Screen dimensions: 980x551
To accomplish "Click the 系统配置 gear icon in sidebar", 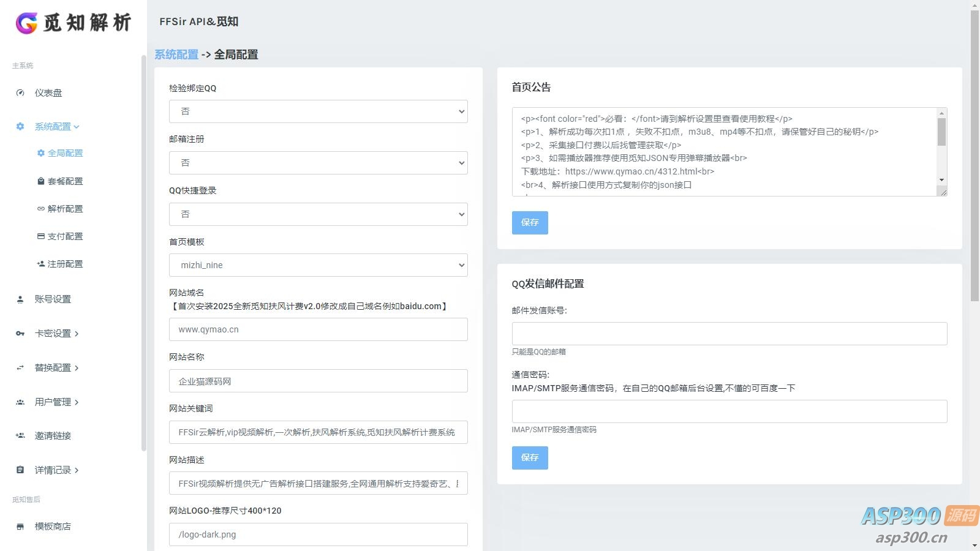I will tap(20, 126).
